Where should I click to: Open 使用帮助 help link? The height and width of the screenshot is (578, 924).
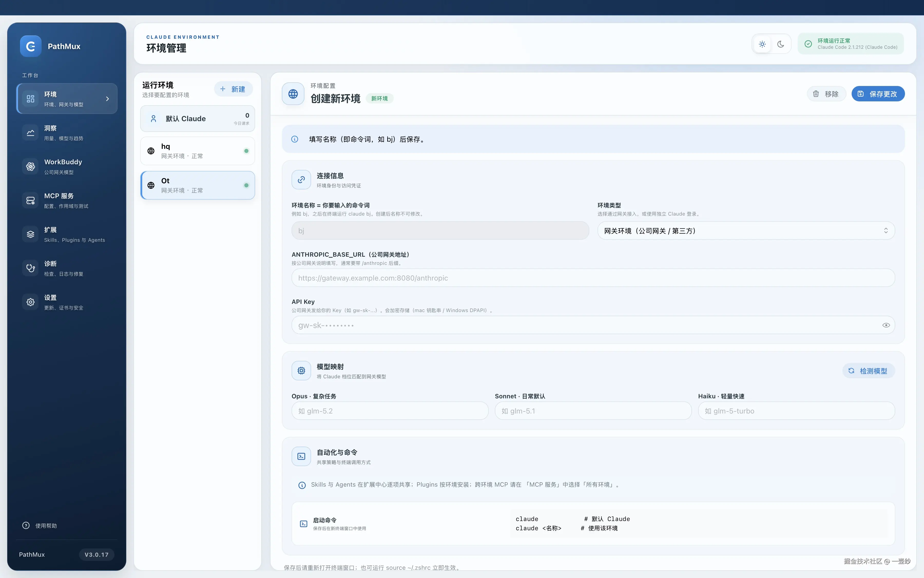point(40,526)
